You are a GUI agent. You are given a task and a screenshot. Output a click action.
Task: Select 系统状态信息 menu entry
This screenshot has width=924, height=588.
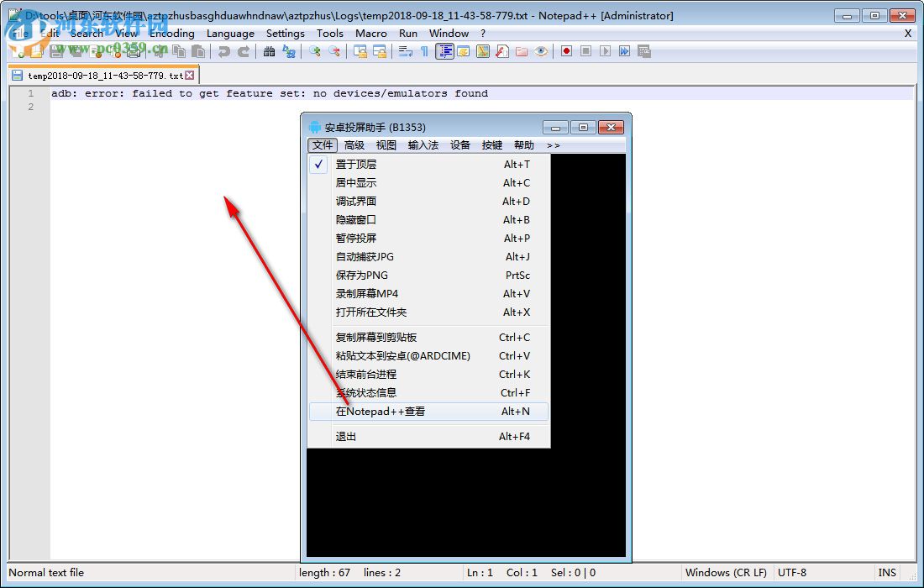point(429,393)
